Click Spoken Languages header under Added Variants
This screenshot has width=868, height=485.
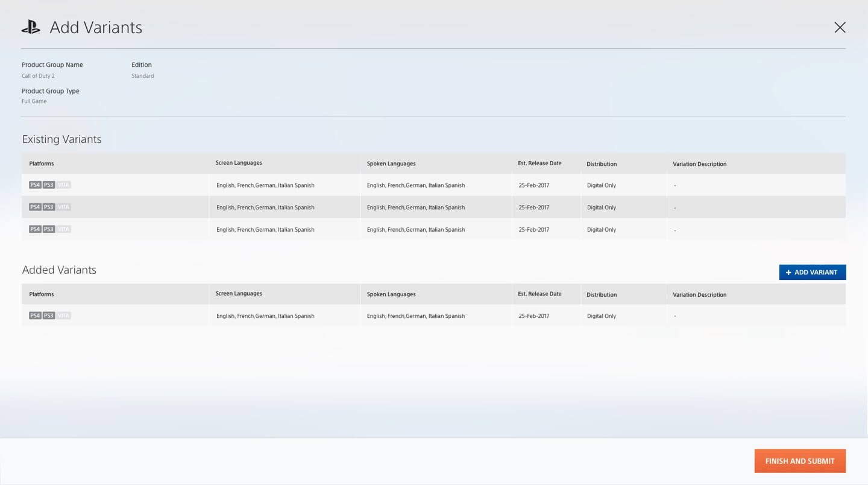click(x=391, y=294)
